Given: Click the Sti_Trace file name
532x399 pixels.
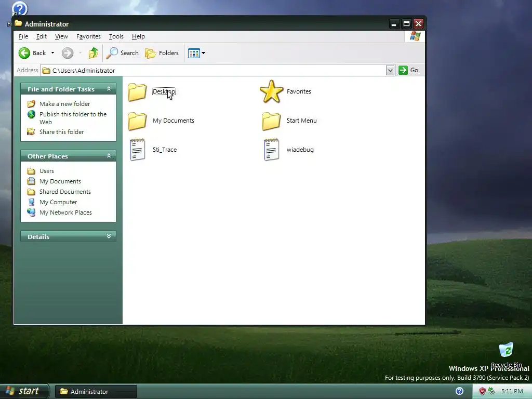Looking at the screenshot, I should point(165,150).
